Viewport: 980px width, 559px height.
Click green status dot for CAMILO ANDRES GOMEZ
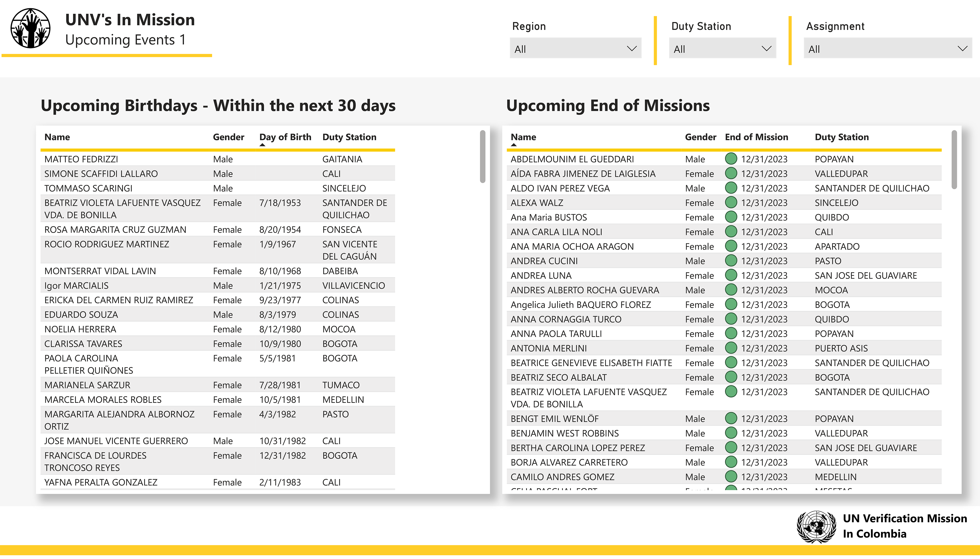(731, 476)
